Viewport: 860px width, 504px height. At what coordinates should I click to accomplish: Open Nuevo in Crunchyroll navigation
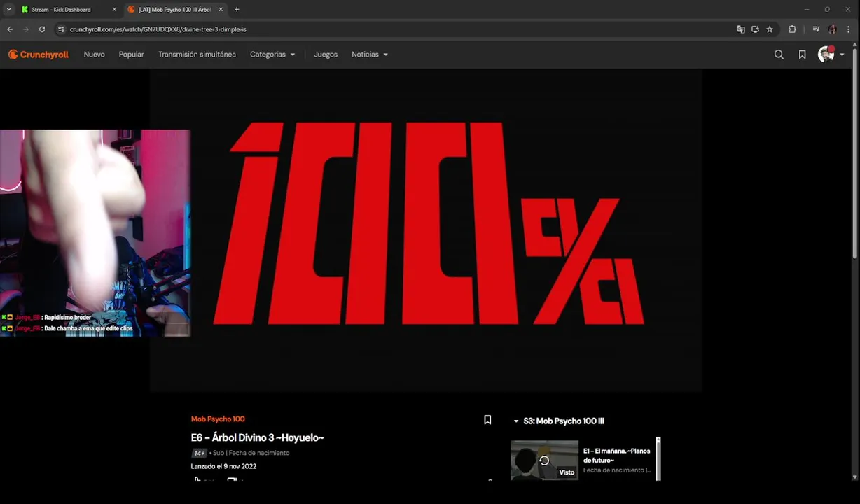click(95, 55)
